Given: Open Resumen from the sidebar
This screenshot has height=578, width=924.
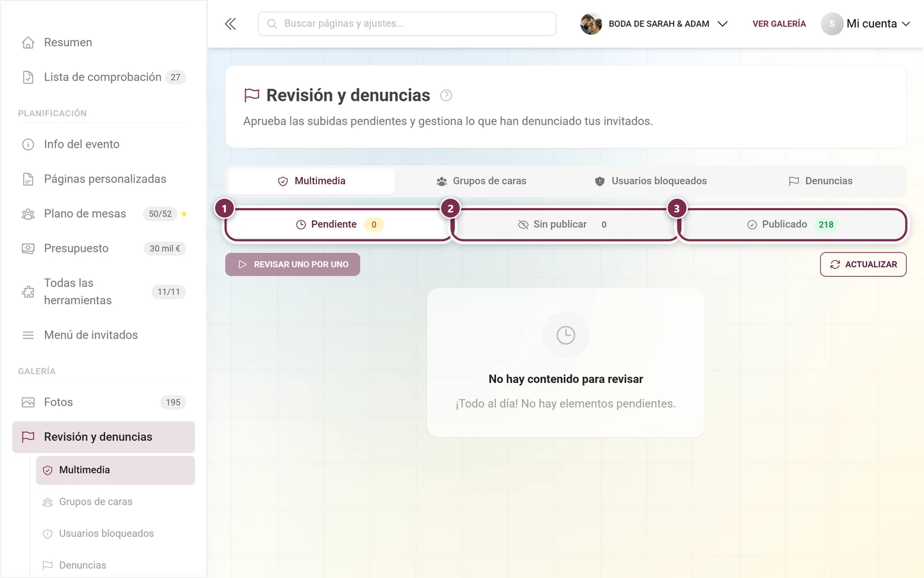Looking at the screenshot, I should [103, 42].
